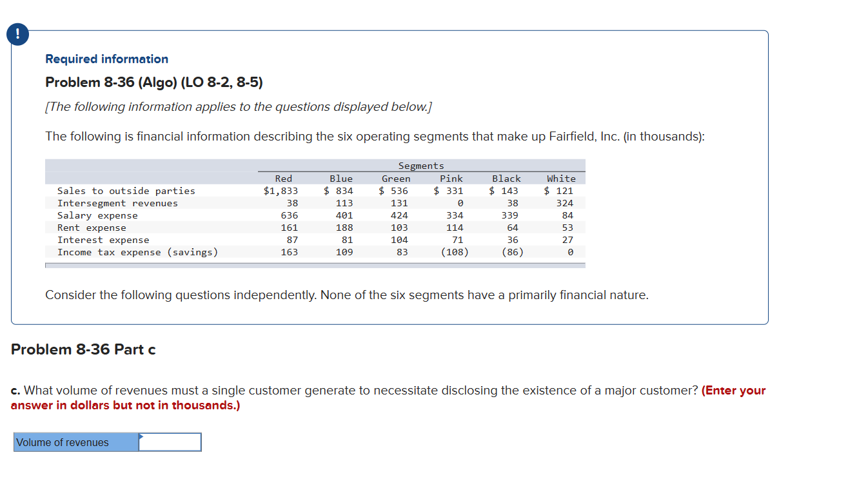Click the White column header
The height and width of the screenshot is (497, 868).
coord(560,179)
